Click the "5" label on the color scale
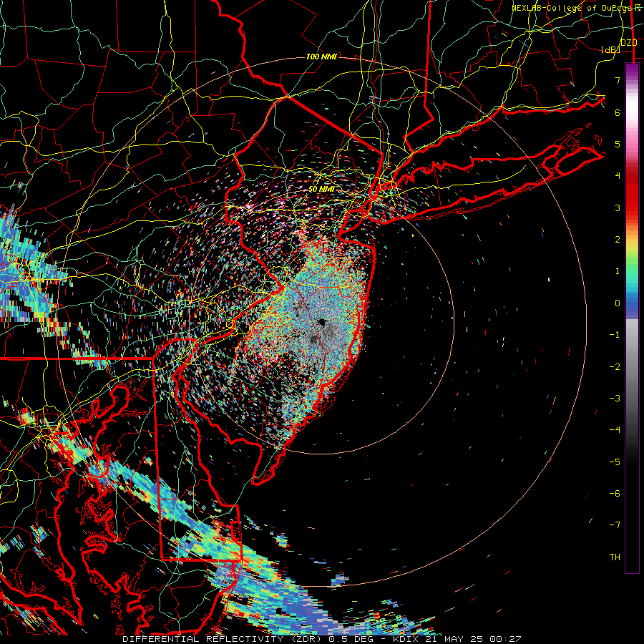644x644 pixels. pyautogui.click(x=618, y=144)
